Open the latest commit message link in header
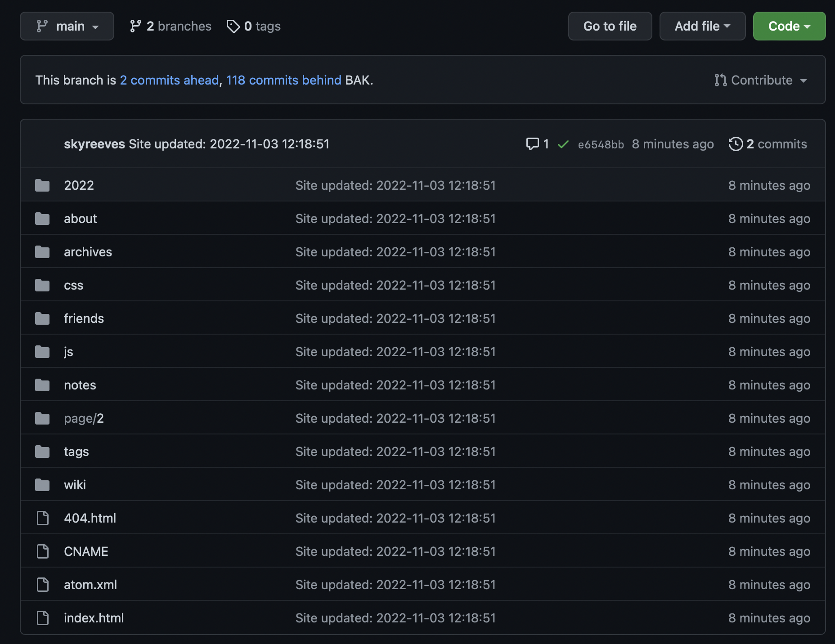 pyautogui.click(x=229, y=144)
